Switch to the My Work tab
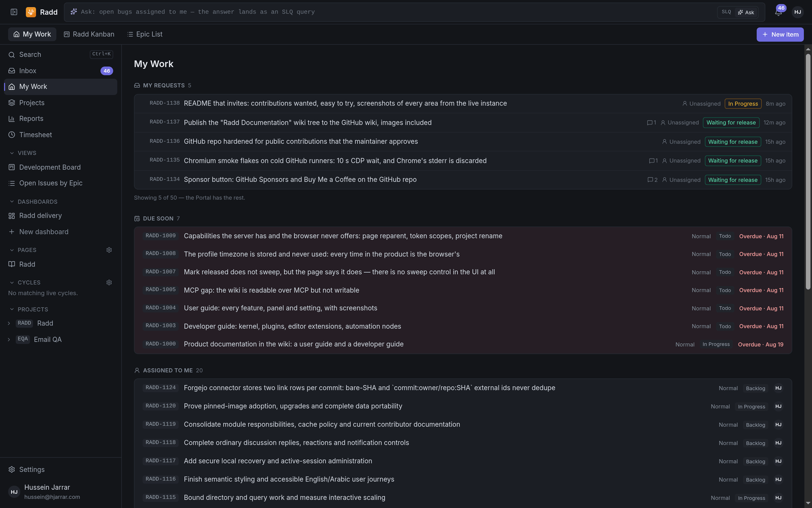This screenshot has height=508, width=812. (x=32, y=35)
